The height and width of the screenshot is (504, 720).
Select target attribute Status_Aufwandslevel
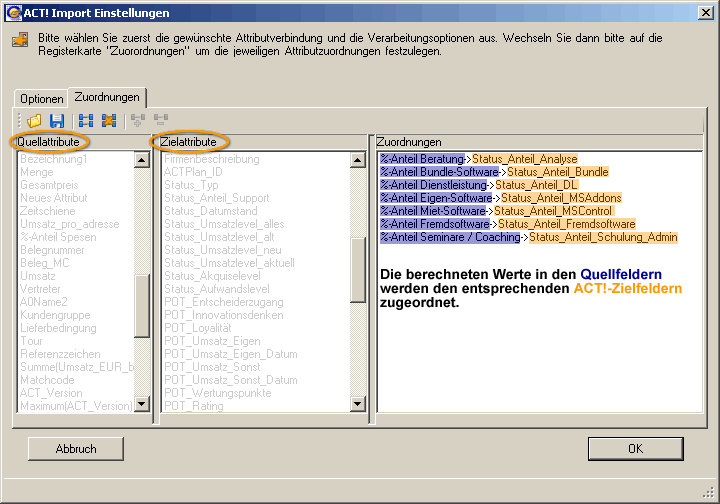click(217, 289)
